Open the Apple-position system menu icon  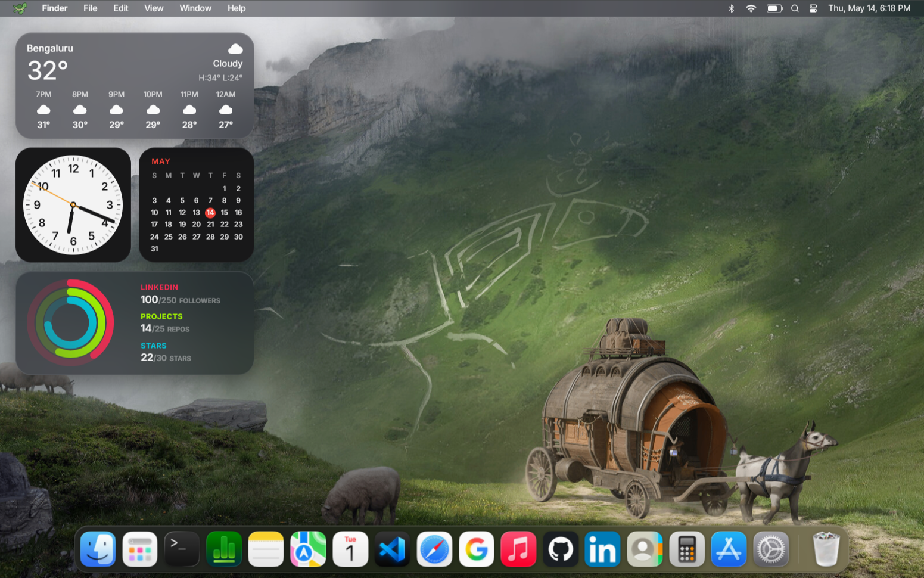coord(20,8)
